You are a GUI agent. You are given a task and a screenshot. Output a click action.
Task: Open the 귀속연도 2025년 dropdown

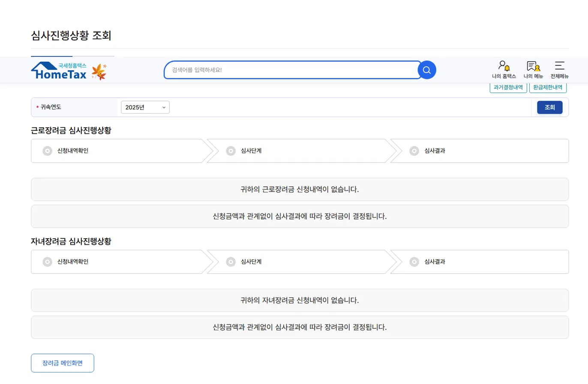(145, 107)
